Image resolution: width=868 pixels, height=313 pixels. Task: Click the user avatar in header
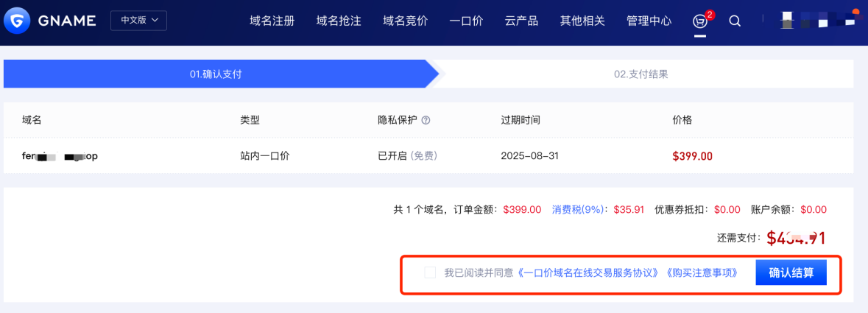pos(786,21)
